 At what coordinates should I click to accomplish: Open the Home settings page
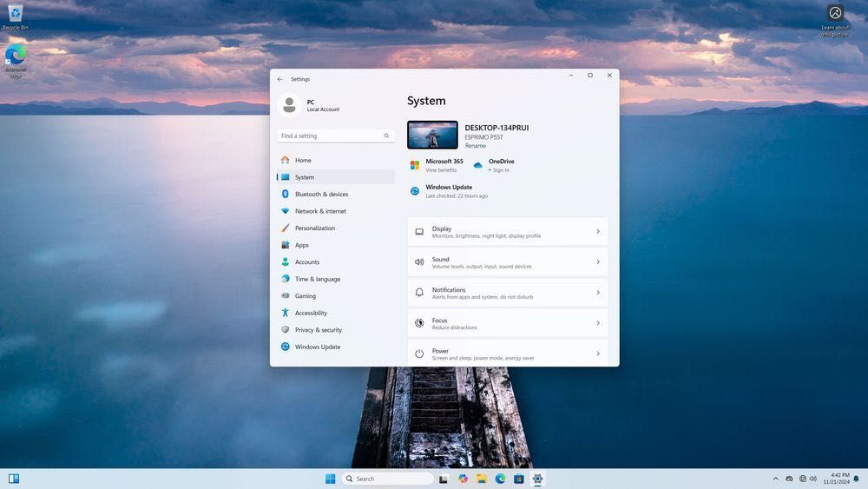[335, 160]
